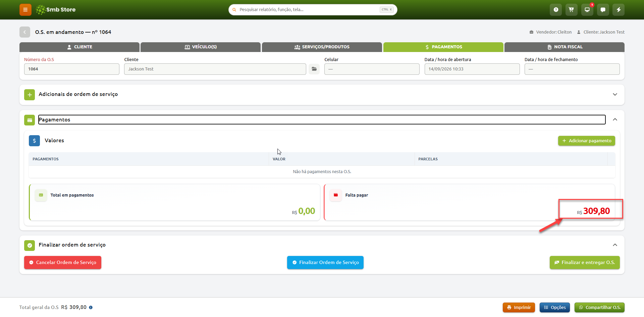The image size is (644, 317).
Task: Click Data / hora de fechamento field
Action: point(572,69)
